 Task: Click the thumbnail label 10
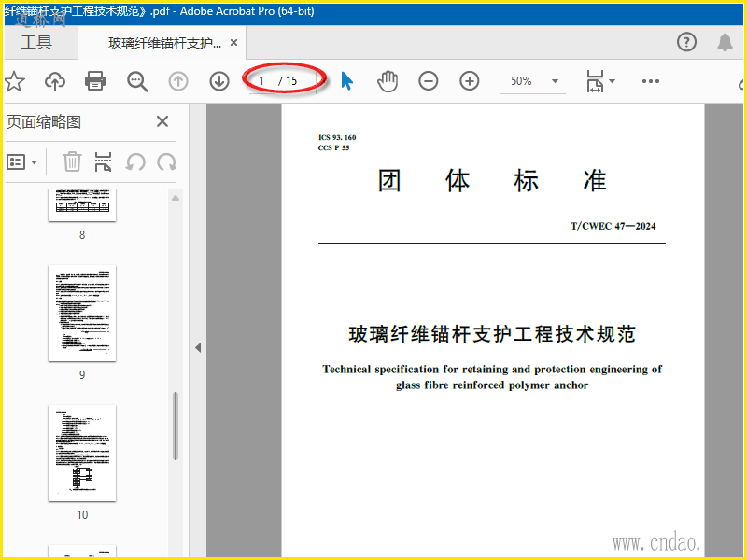[82, 515]
